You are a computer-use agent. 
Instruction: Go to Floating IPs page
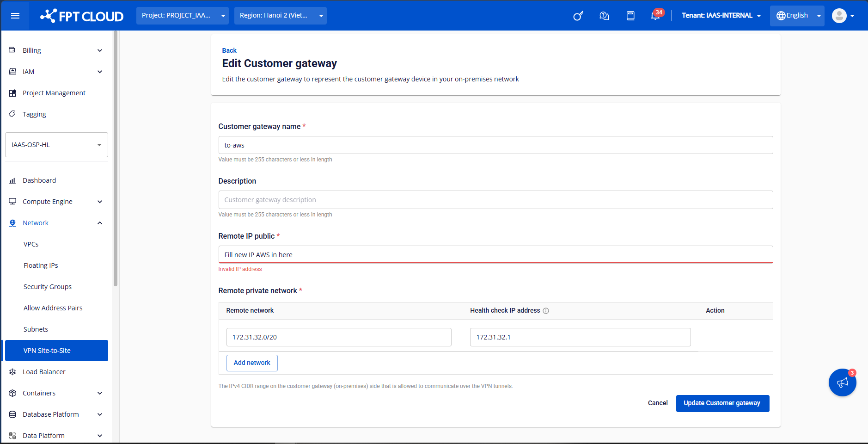[41, 265]
